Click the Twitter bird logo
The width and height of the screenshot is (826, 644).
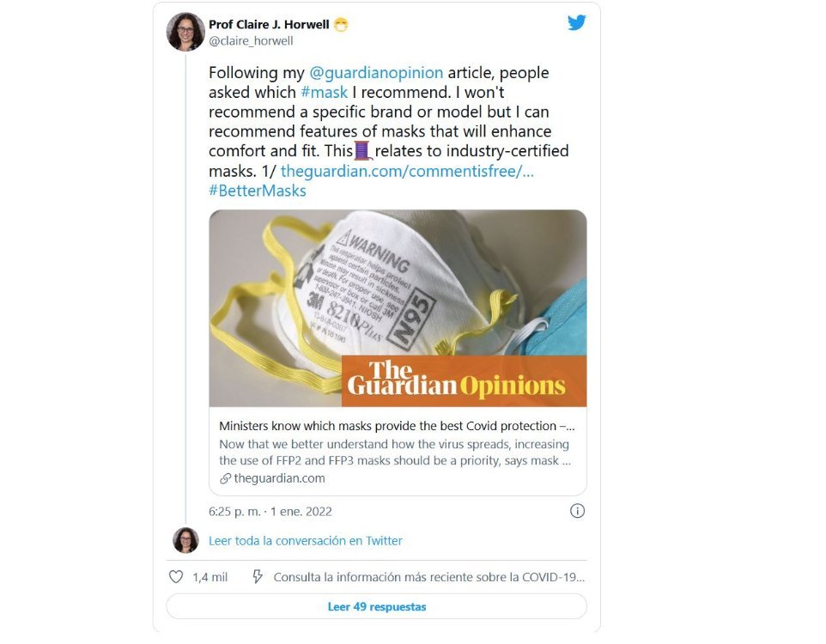pos(577,22)
